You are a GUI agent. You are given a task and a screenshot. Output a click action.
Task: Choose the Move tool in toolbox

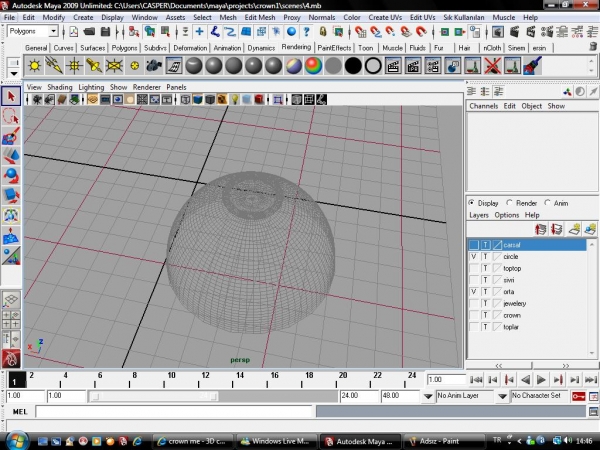[x=11, y=156]
